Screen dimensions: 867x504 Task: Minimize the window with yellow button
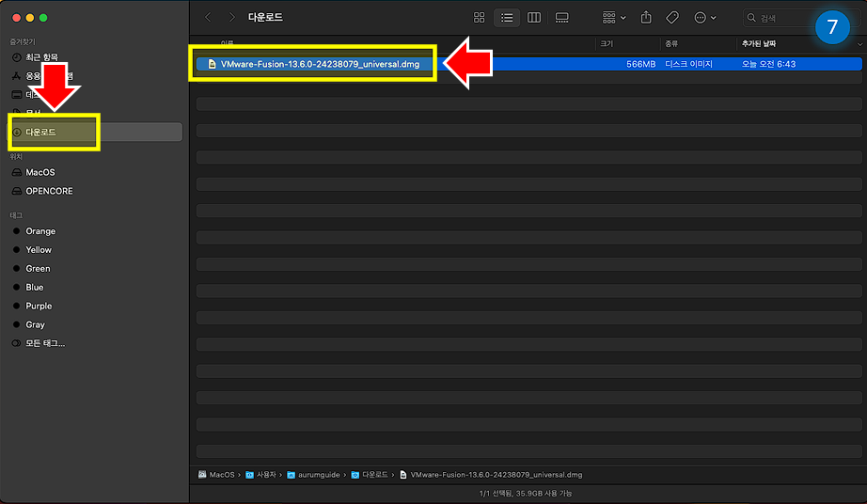[x=30, y=18]
